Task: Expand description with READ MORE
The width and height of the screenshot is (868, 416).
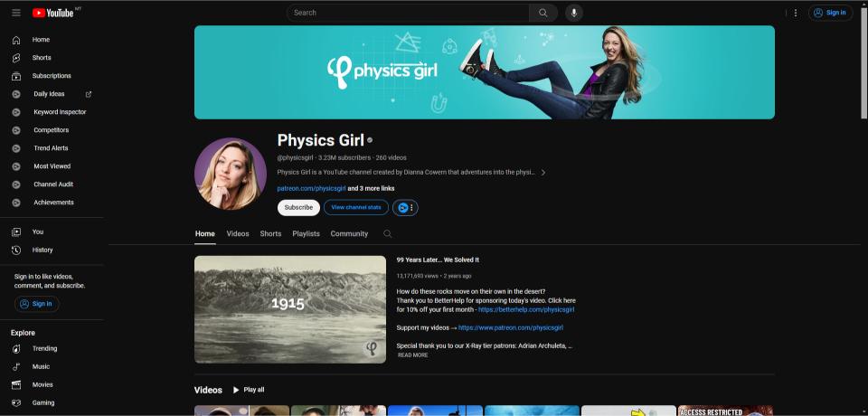Action: [413, 355]
